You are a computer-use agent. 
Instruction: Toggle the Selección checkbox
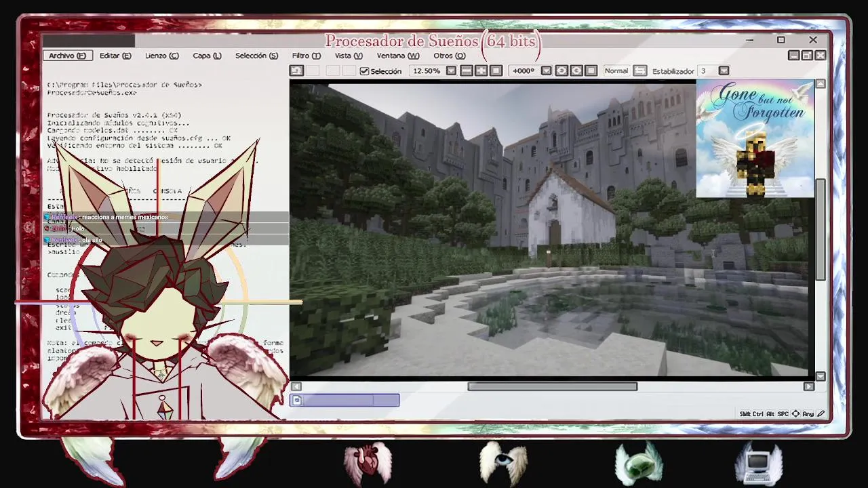tap(364, 71)
